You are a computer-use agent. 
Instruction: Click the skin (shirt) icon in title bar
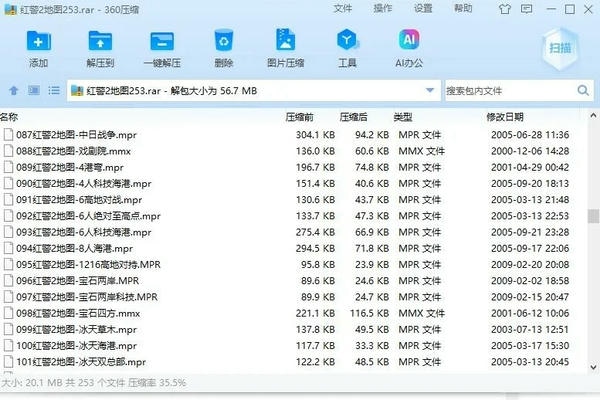point(505,9)
